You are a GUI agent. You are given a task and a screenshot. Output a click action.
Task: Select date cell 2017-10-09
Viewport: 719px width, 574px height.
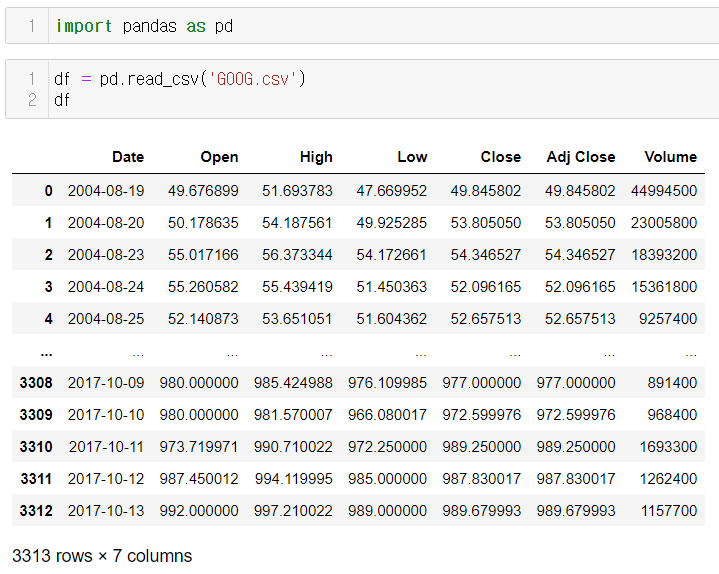[106, 382]
